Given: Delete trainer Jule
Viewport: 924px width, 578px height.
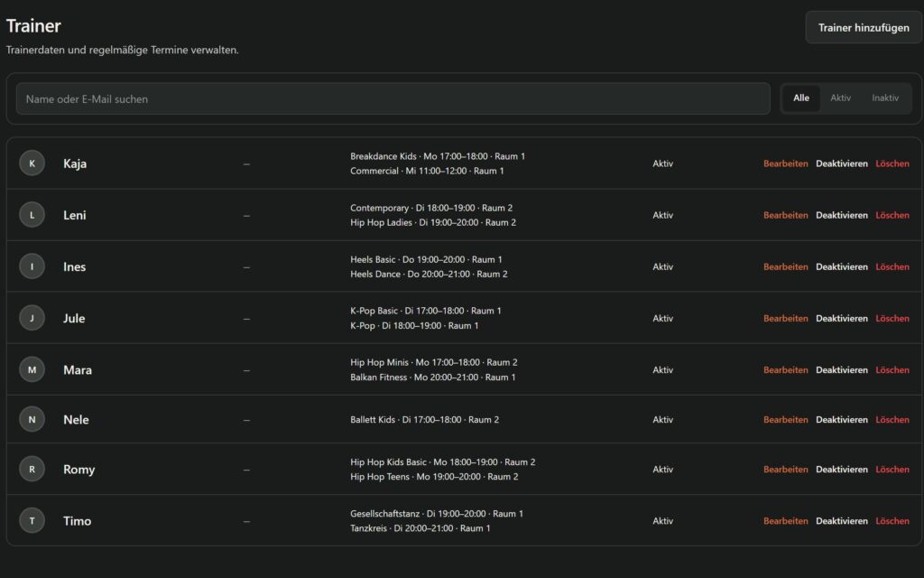Looking at the screenshot, I should 892,318.
